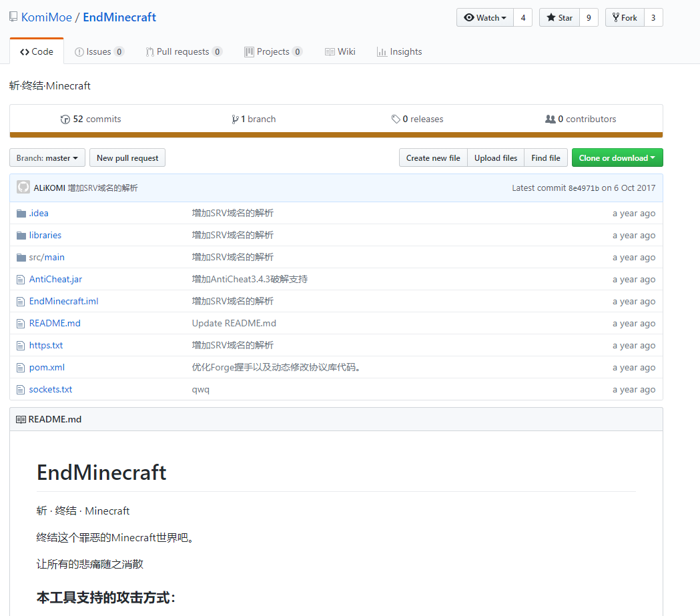
Task: Click the folder icon for libraries
Action: tap(21, 236)
